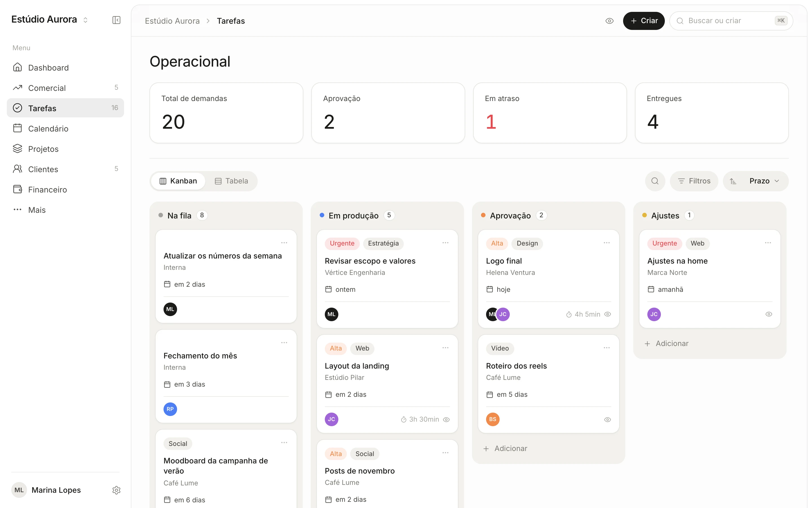This screenshot has width=812, height=508.
Task: Open options menu on Logo final card
Action: pos(606,243)
